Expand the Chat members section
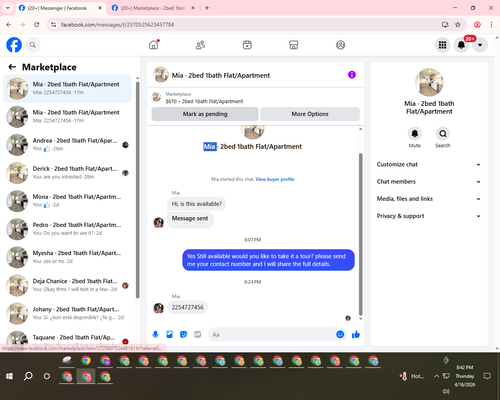 [429, 182]
